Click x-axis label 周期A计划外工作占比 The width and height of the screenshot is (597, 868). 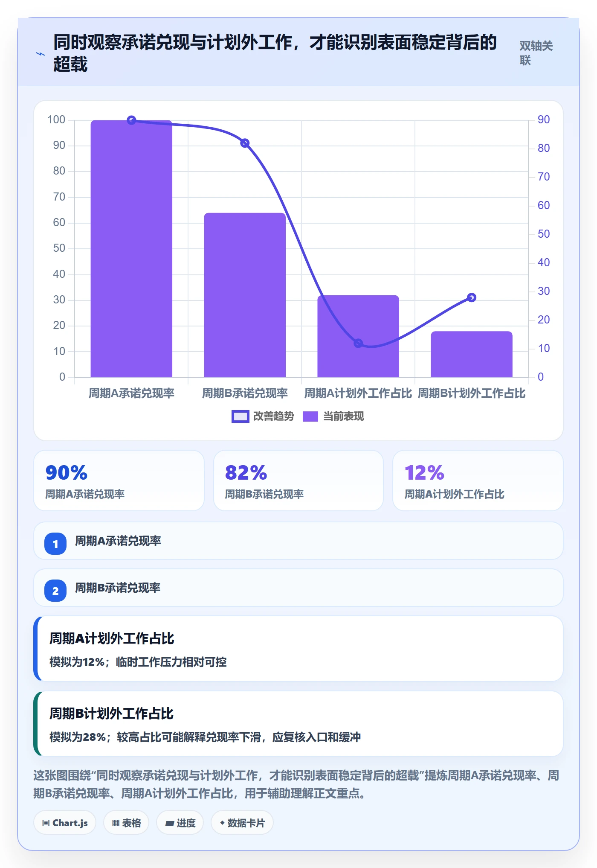pos(358,393)
